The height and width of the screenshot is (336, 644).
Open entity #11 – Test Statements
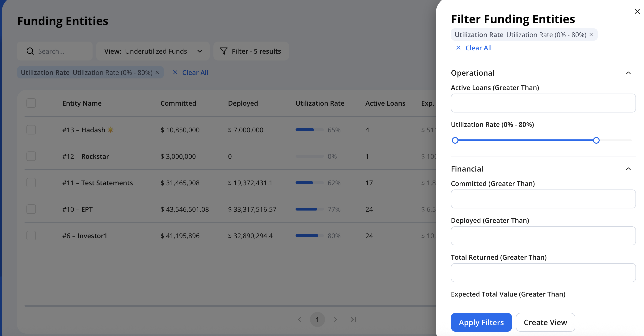coord(97,183)
